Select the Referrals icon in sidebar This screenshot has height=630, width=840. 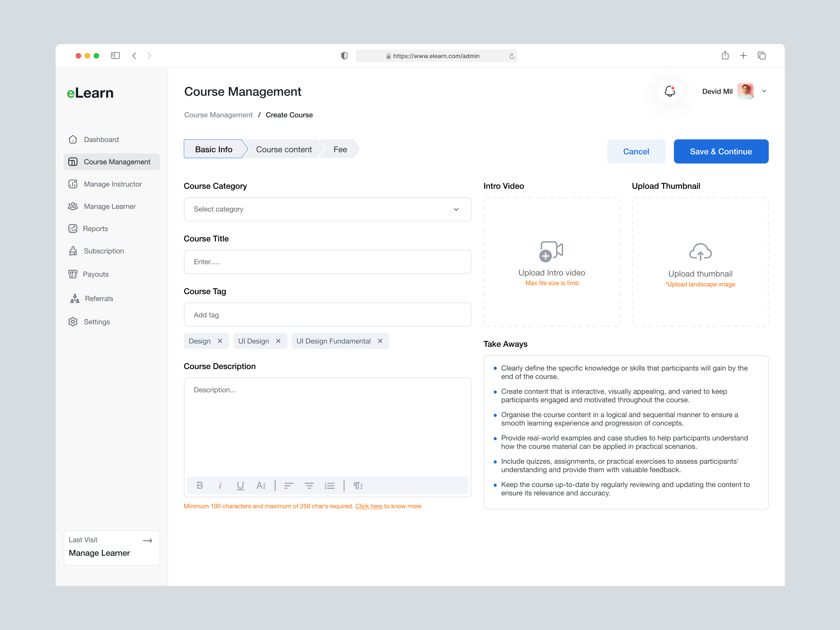(x=75, y=298)
